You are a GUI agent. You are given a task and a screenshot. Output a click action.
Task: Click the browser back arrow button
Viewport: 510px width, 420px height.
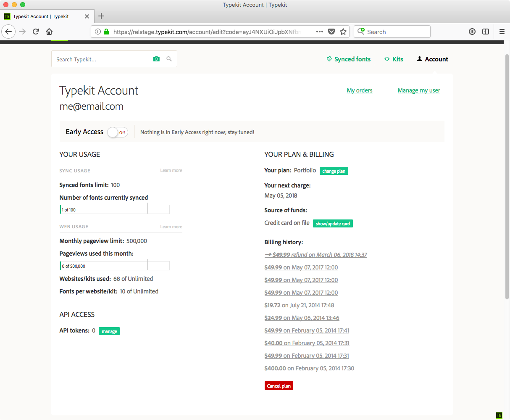click(x=8, y=32)
